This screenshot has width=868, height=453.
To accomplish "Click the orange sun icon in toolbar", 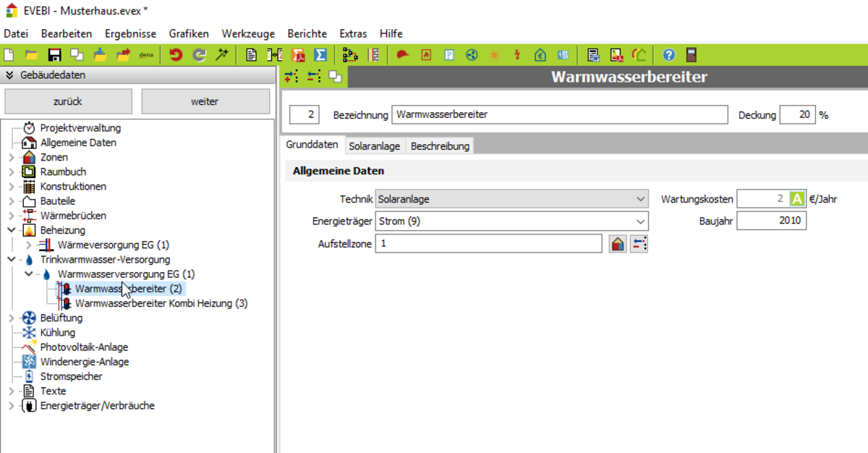I will click(495, 54).
